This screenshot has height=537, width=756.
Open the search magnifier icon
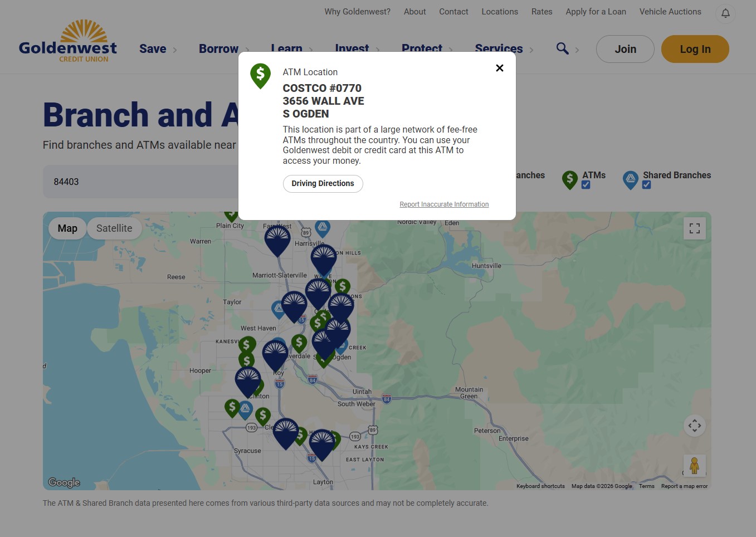pyautogui.click(x=562, y=48)
